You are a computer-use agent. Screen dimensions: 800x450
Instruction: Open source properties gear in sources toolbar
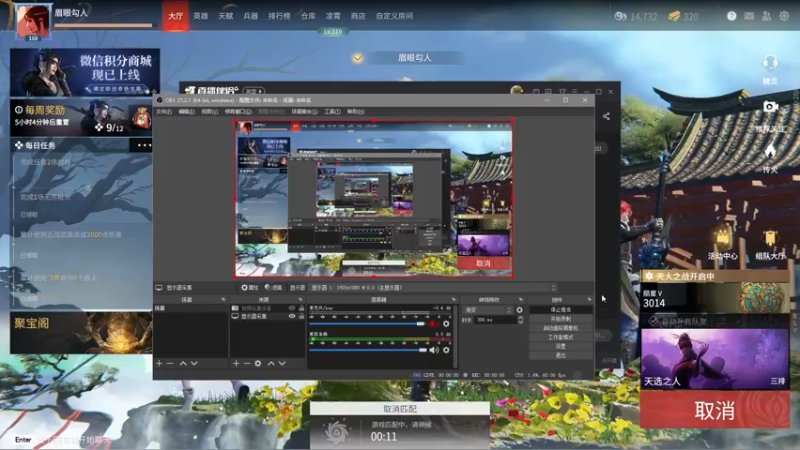click(x=258, y=363)
